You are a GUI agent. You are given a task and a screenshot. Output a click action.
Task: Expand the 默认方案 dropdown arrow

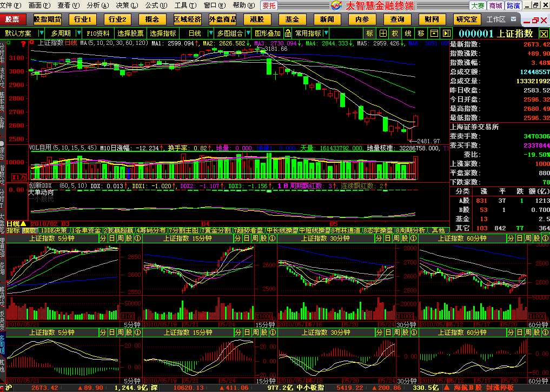(x=42, y=34)
